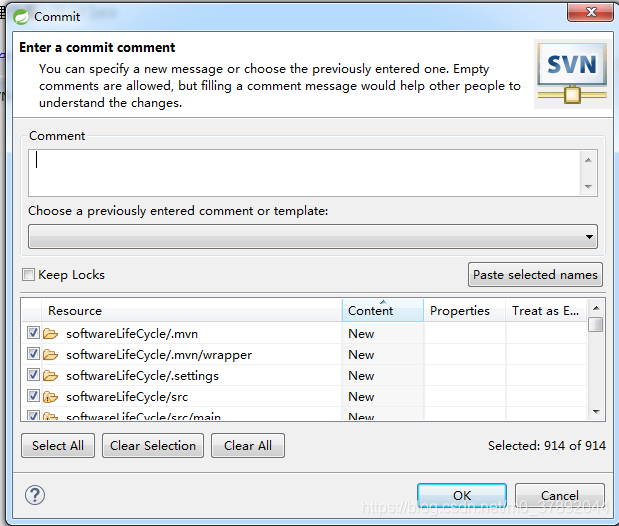The width and height of the screenshot is (619, 526).
Task: Click the Paste selected names button
Action: click(535, 274)
